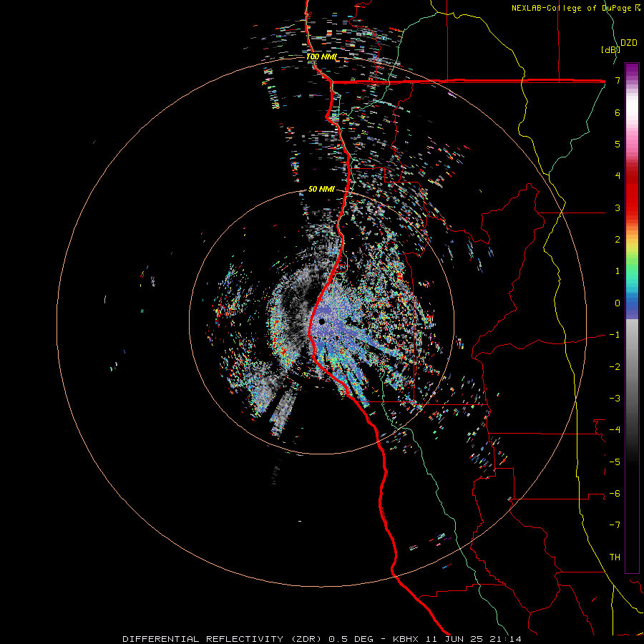
Task: Click the -6 dB value on color scale
Action: pyautogui.click(x=615, y=494)
